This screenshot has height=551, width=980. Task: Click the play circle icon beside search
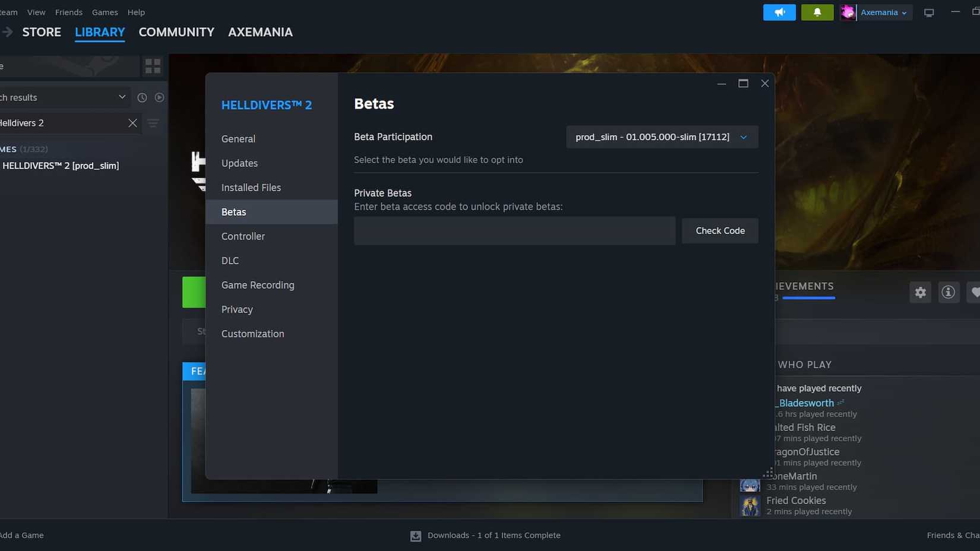(x=159, y=97)
